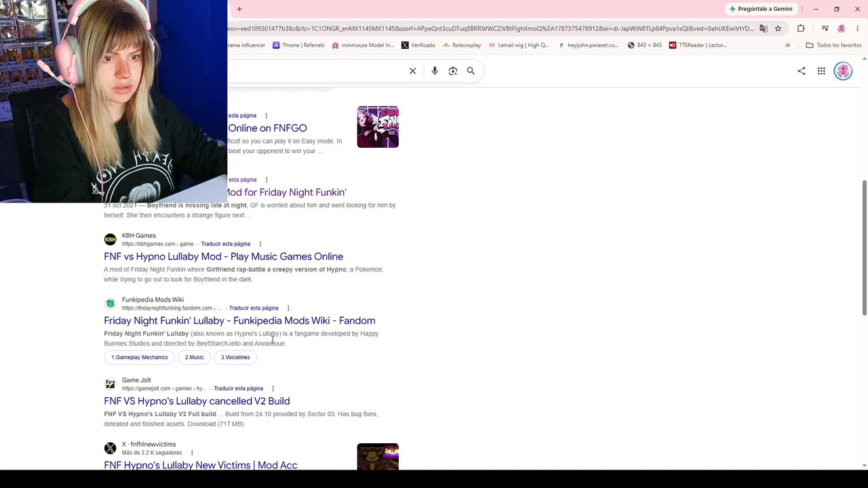Open the Throne | Referrals bookmark
868x488 pixels.
click(298, 45)
